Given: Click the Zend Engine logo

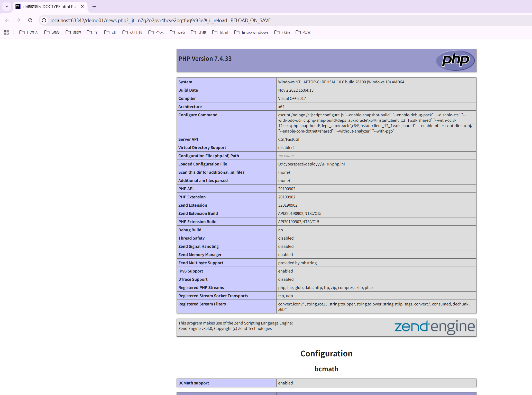Looking at the screenshot, I should pos(434,327).
